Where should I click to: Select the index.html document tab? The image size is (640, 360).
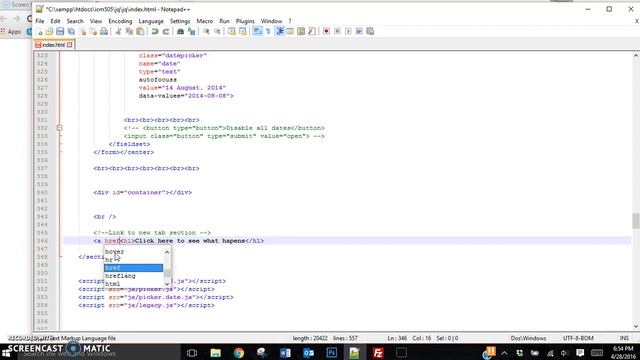[54, 45]
